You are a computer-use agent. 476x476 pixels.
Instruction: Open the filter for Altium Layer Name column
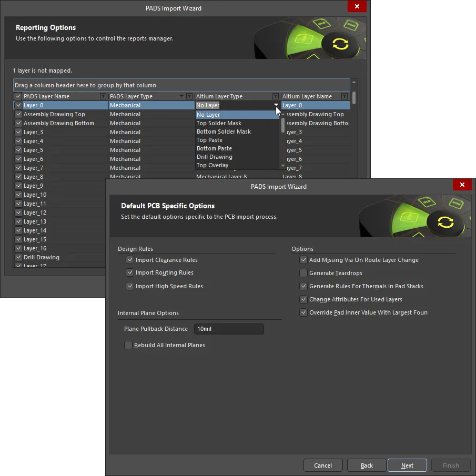(344, 96)
